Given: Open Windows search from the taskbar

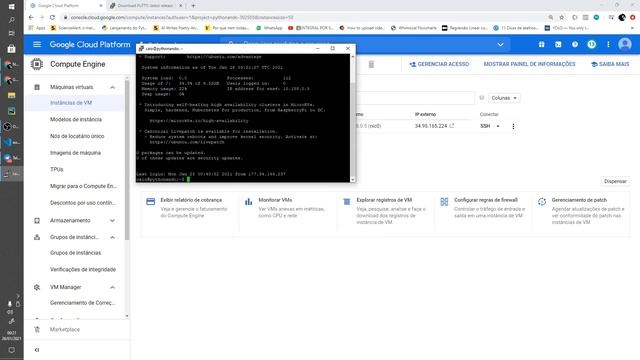Looking at the screenshot, I should 11,20.
